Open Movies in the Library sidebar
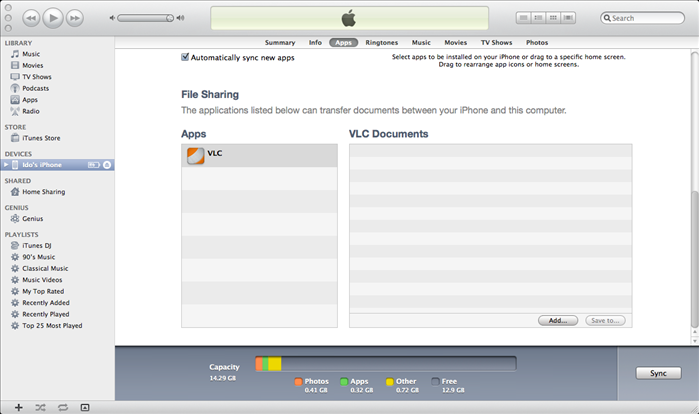Image resolution: width=699 pixels, height=414 pixels. coord(33,66)
